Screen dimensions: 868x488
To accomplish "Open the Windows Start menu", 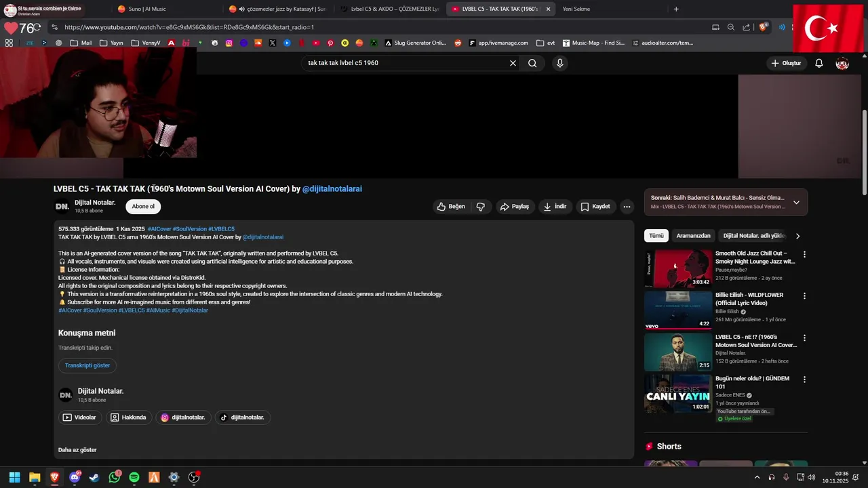I will [14, 477].
